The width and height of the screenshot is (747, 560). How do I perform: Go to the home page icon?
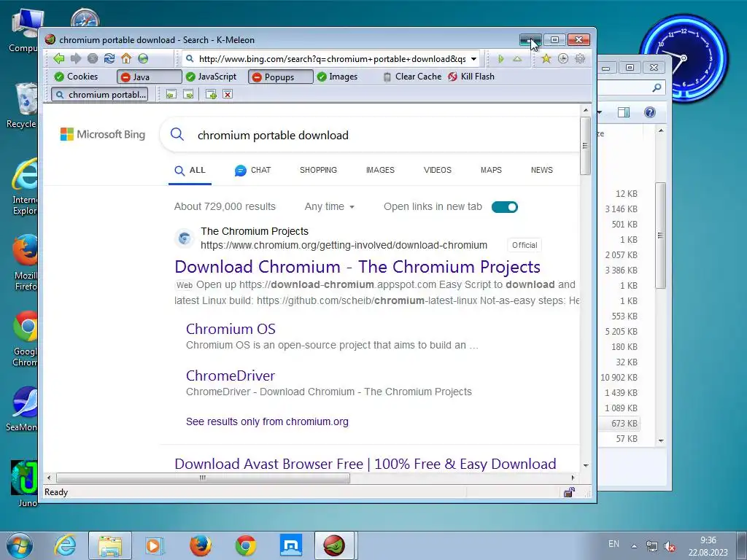[126, 58]
